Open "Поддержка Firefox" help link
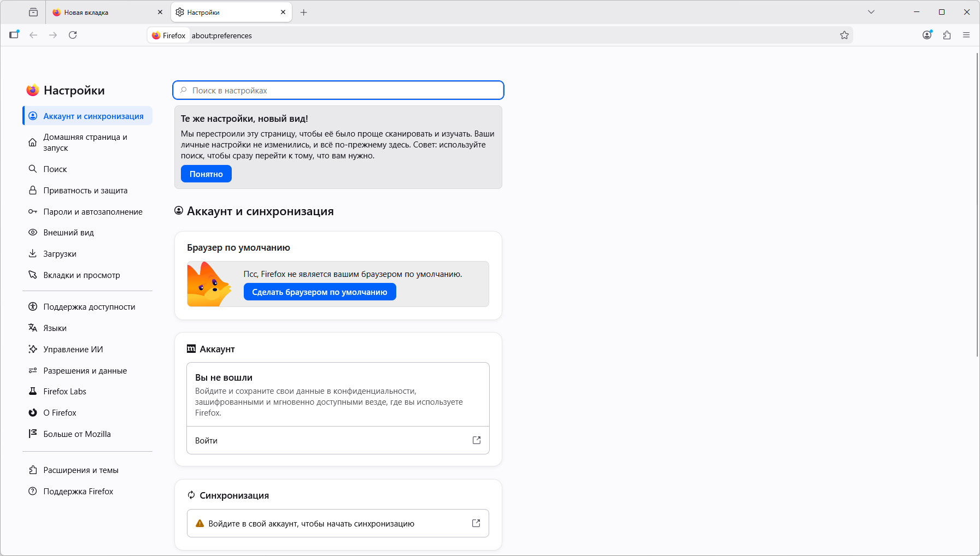980x556 pixels. point(87,492)
